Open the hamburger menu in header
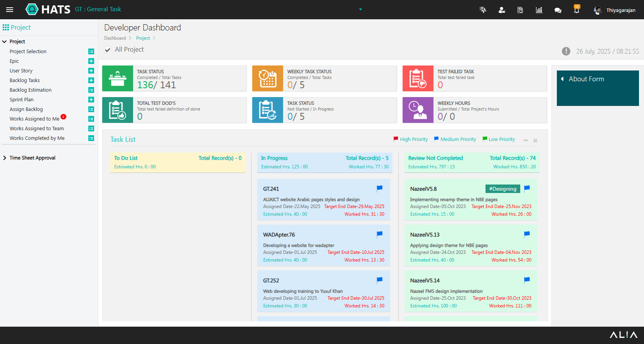Image resolution: width=644 pixels, height=344 pixels. [x=10, y=10]
